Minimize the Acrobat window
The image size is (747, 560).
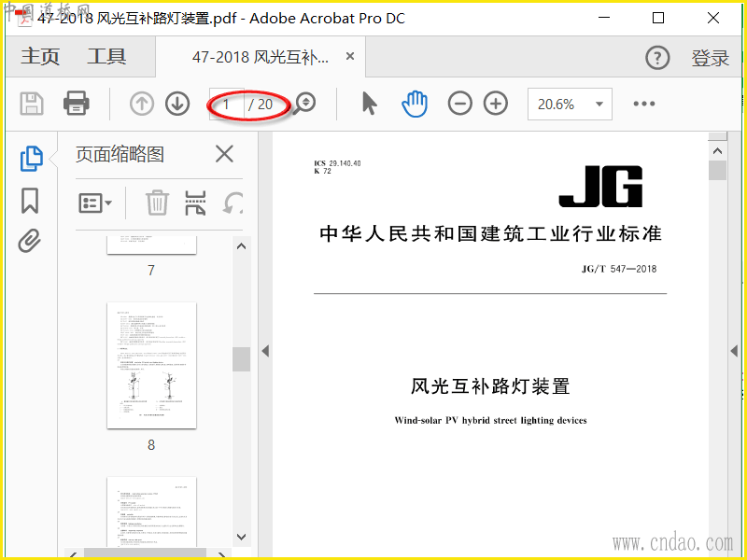click(604, 18)
